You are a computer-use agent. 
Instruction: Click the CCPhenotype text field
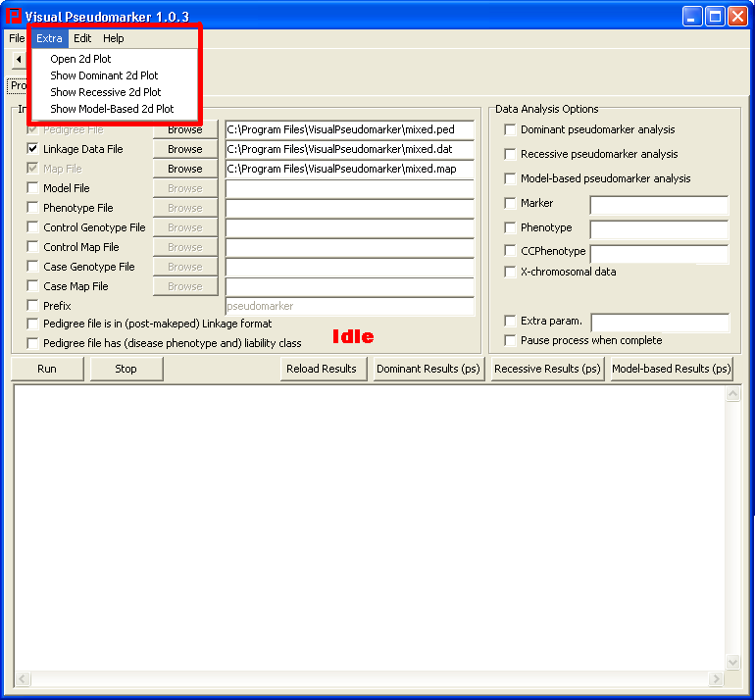tap(659, 254)
